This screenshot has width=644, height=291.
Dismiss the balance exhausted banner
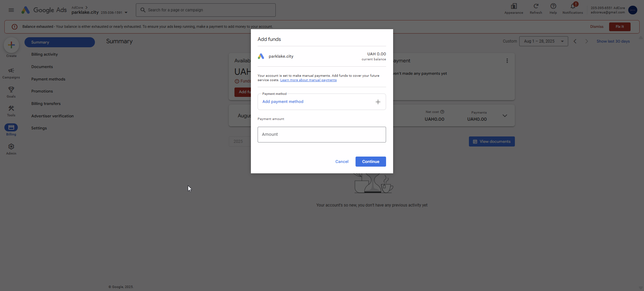[597, 27]
